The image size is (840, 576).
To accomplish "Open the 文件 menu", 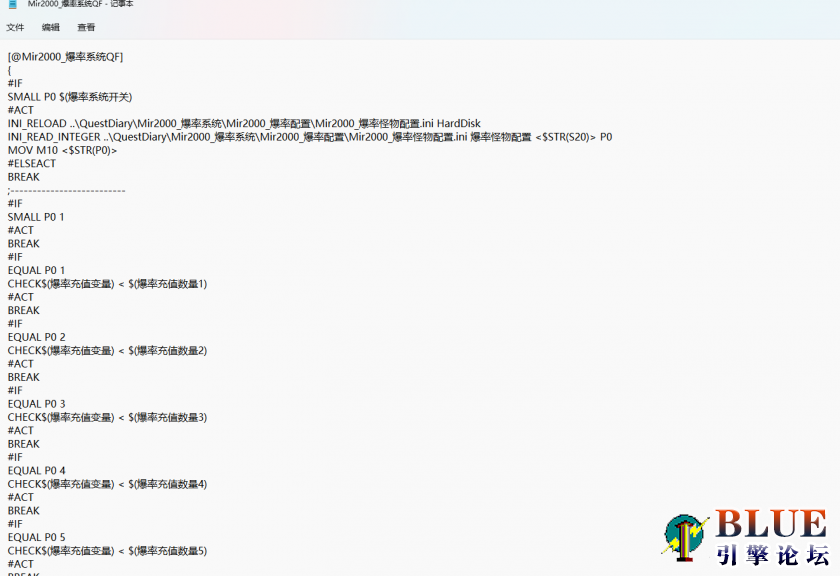I will point(15,27).
